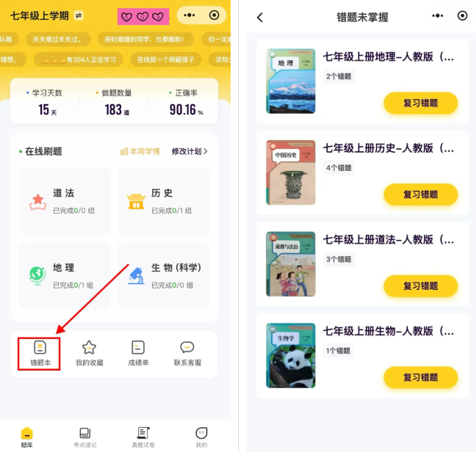Viewport: 476px width, 452px height.
Task: Open the 我的 profile tab
Action: point(201,437)
